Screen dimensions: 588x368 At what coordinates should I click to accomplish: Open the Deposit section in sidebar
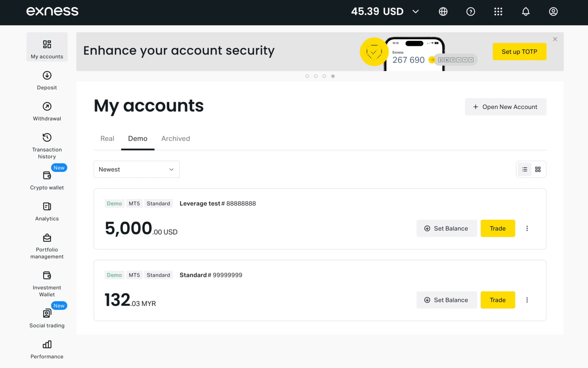[x=47, y=81]
